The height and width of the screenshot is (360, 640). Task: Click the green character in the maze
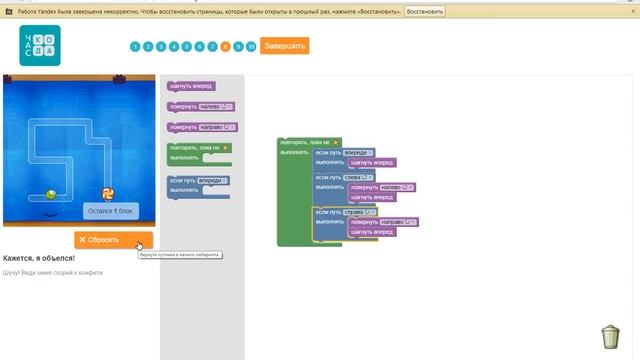[x=51, y=194]
